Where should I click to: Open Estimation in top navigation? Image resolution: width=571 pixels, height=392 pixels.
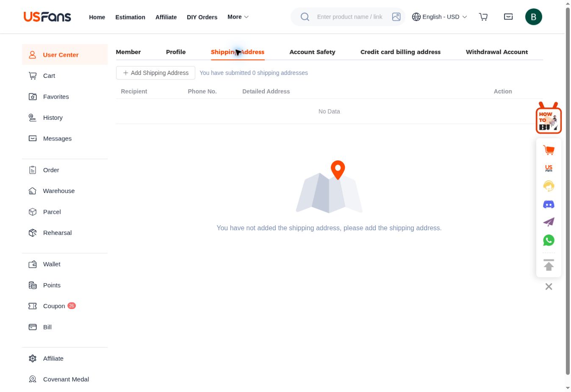(x=130, y=17)
